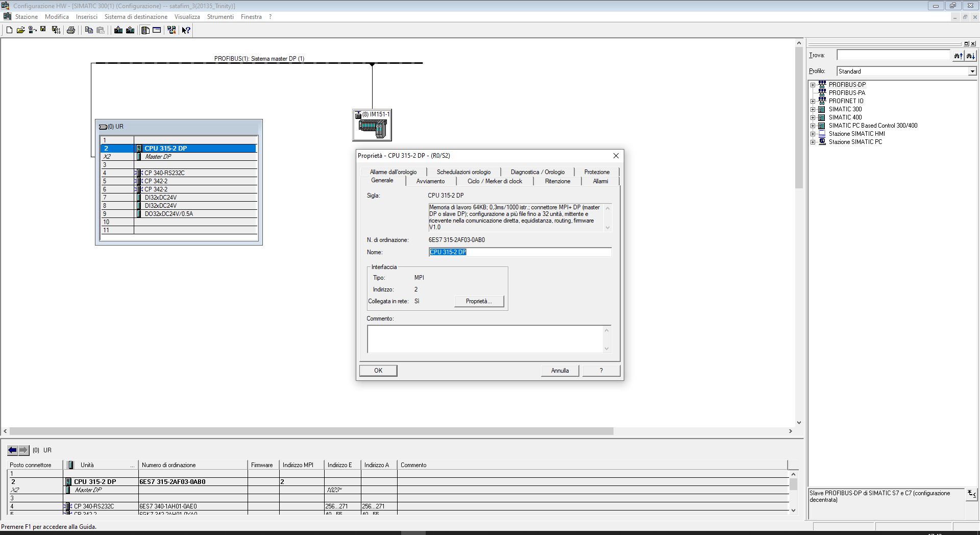Click the search upward binoculars button
The height and width of the screenshot is (535, 980).
[958, 56]
